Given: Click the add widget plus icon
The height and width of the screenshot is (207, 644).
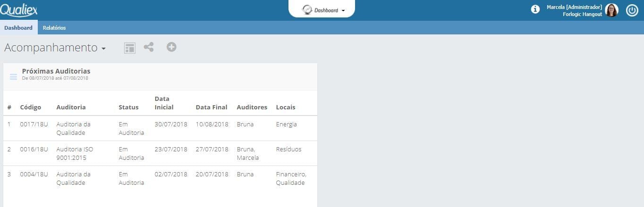Looking at the screenshot, I should (x=171, y=47).
